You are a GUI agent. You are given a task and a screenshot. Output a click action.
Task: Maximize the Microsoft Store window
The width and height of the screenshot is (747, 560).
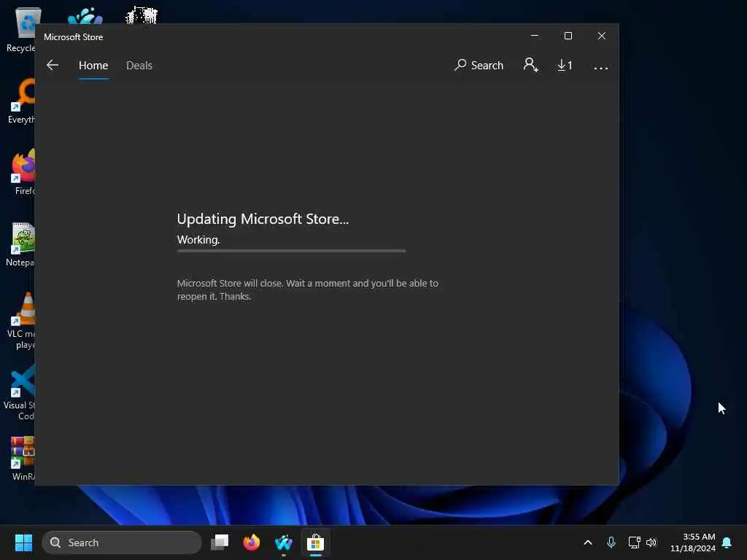(x=568, y=36)
